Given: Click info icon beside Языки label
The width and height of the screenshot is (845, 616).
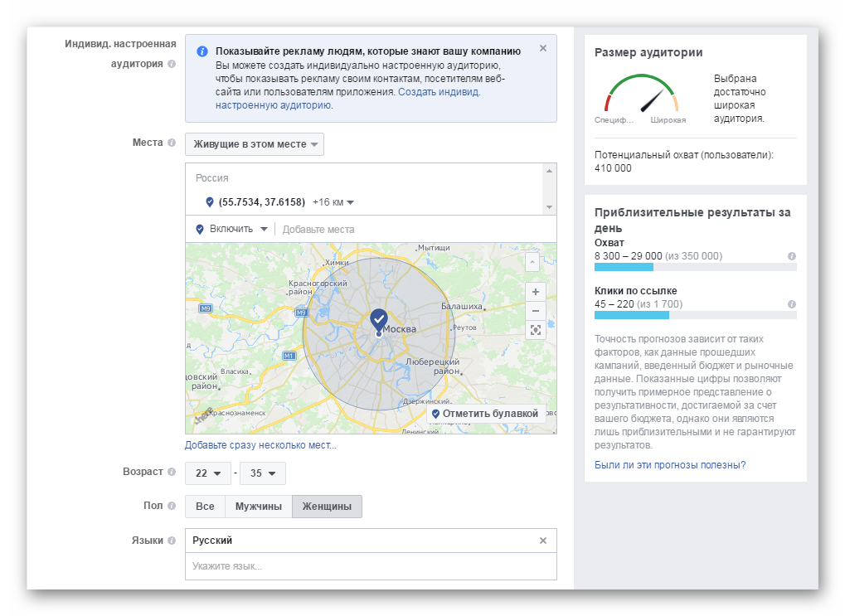Looking at the screenshot, I should pos(172,541).
